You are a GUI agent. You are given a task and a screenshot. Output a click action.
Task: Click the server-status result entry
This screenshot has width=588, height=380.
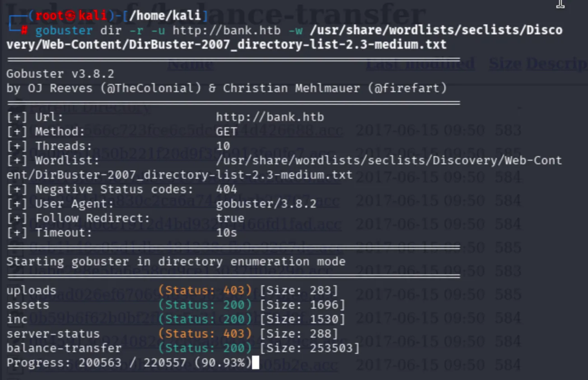point(53,334)
